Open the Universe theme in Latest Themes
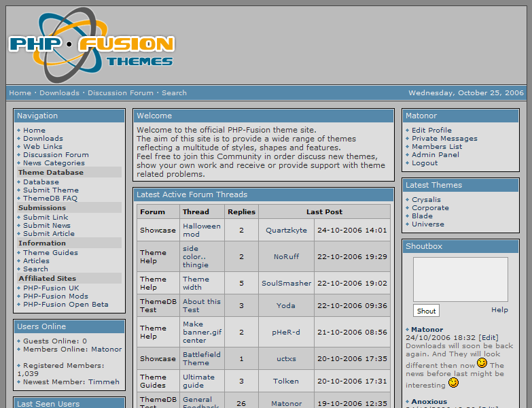 tap(428, 224)
